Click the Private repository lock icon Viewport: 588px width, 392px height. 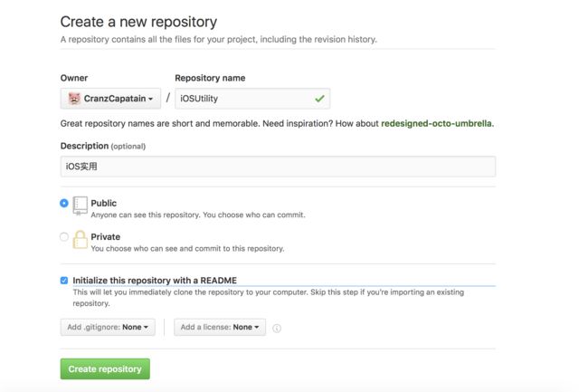tap(80, 239)
